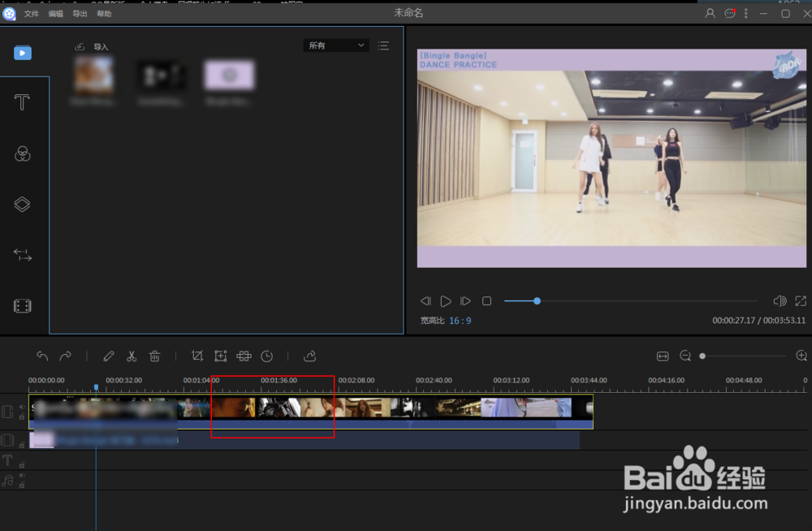Screen dimensions: 812x531
Task: Zoom out the timeline with minus magnifier
Action: click(685, 356)
